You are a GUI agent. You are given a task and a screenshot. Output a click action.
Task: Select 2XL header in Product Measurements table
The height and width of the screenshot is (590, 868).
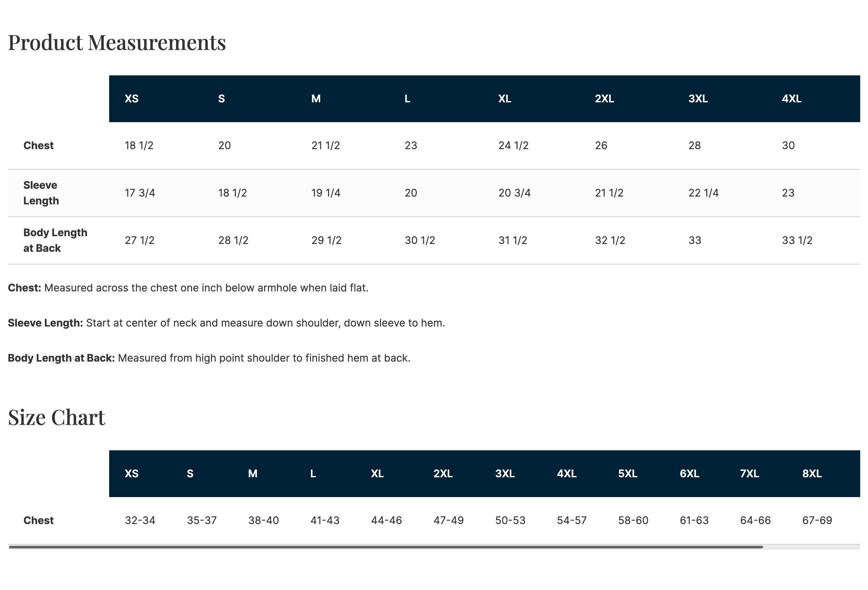pos(604,99)
